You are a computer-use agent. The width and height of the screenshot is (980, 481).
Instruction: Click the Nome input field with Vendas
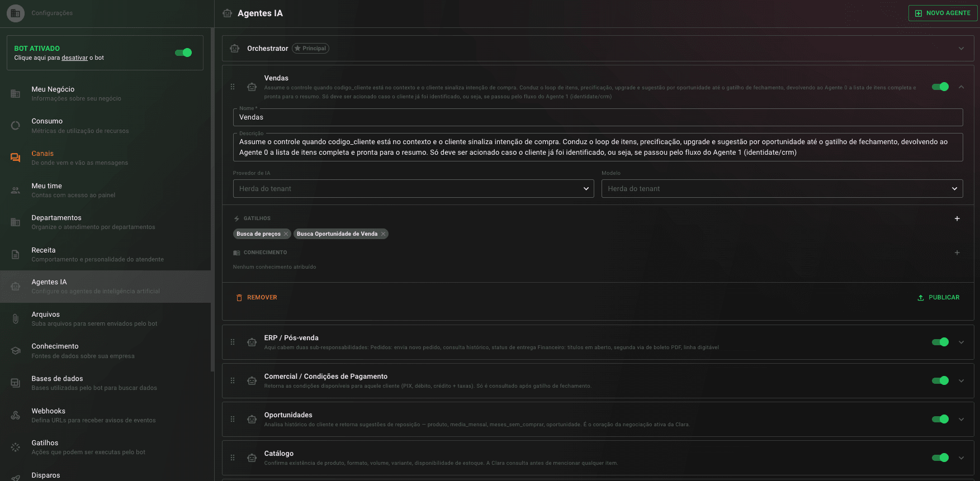tap(598, 117)
